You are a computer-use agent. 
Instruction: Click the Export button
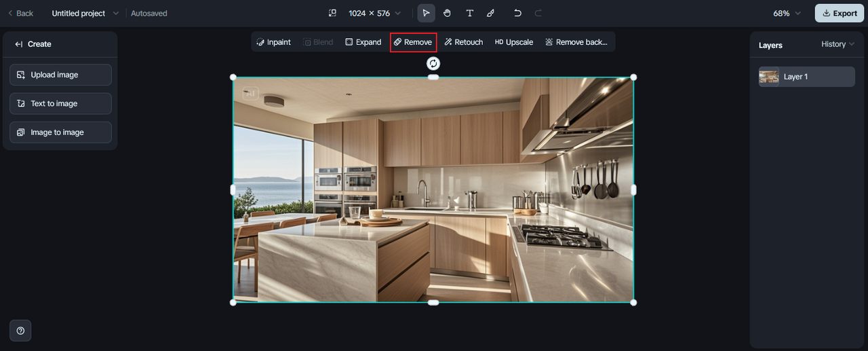[x=840, y=13]
